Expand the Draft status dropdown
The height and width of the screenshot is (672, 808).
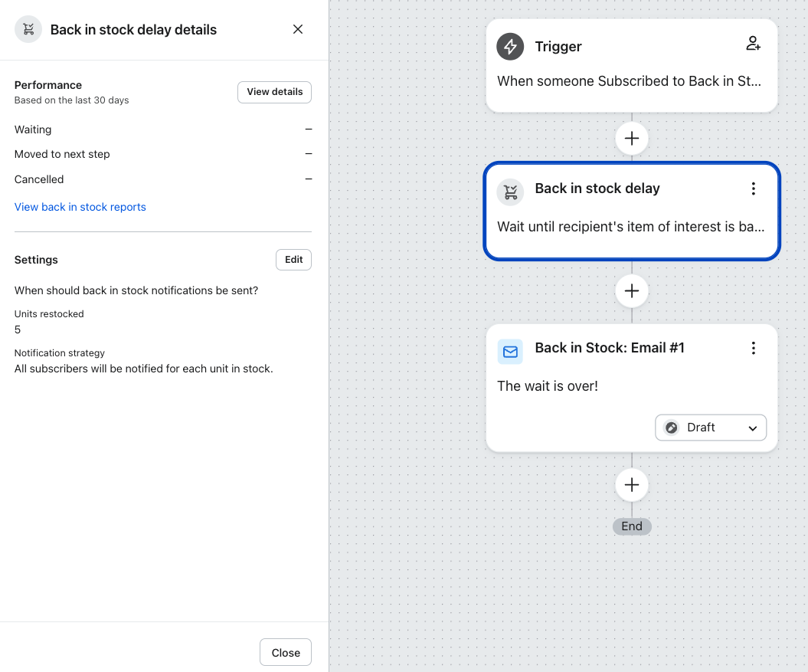710,428
